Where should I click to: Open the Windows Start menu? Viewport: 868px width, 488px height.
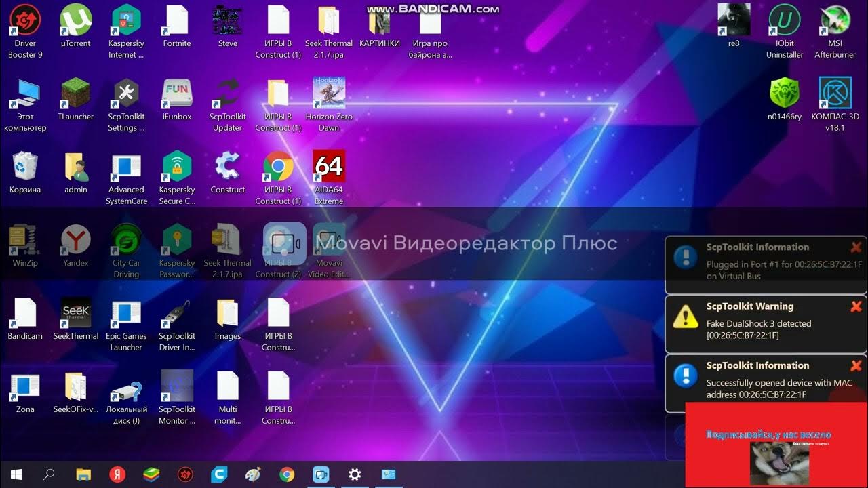[x=16, y=474]
